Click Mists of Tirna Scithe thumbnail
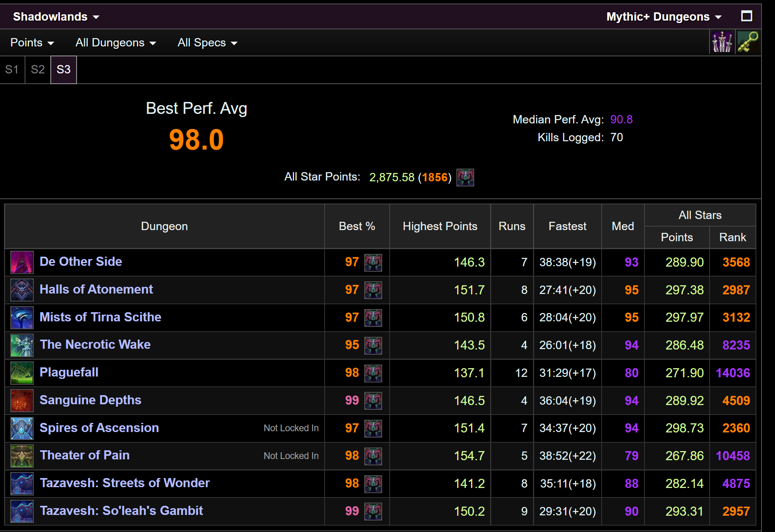Viewport: 775px width, 532px height. click(22, 317)
